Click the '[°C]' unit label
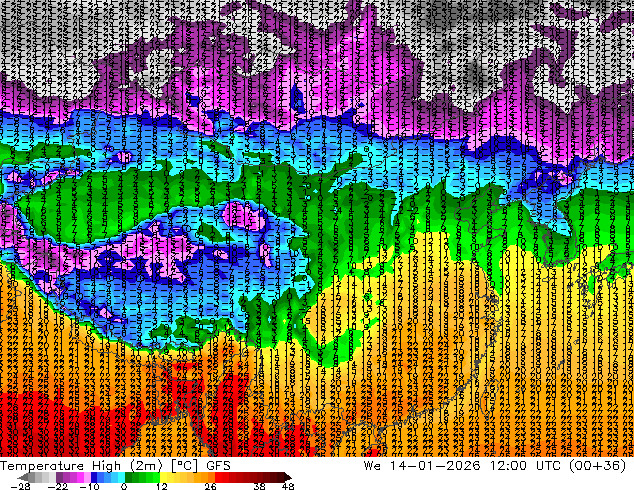 pos(184,466)
